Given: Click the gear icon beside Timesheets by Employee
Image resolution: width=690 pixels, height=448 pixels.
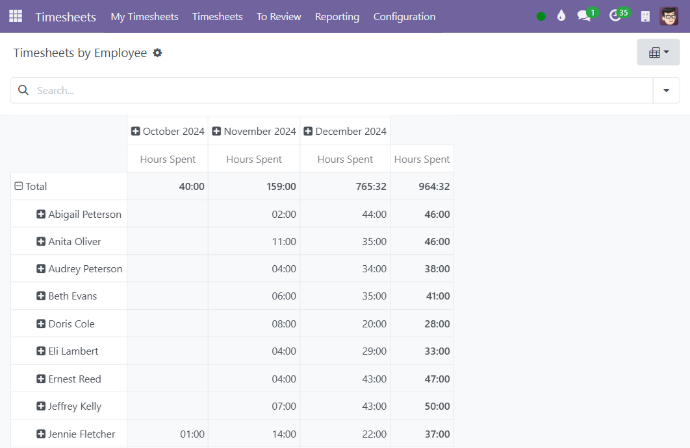Looking at the screenshot, I should (157, 53).
